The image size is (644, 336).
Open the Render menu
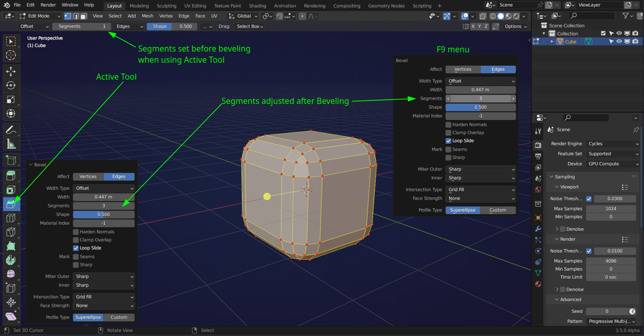click(48, 5)
